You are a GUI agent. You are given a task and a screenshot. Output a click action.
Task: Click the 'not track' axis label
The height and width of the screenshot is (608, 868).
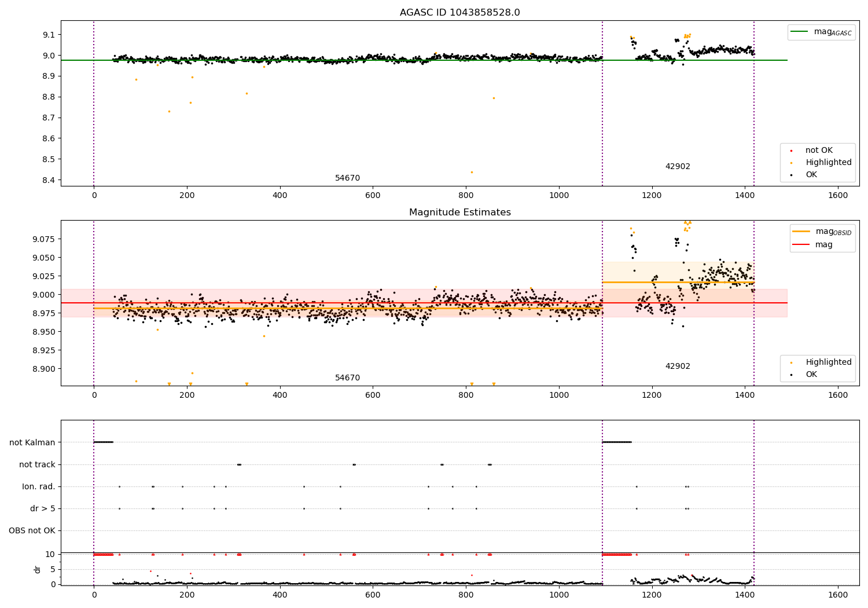[x=37, y=465]
